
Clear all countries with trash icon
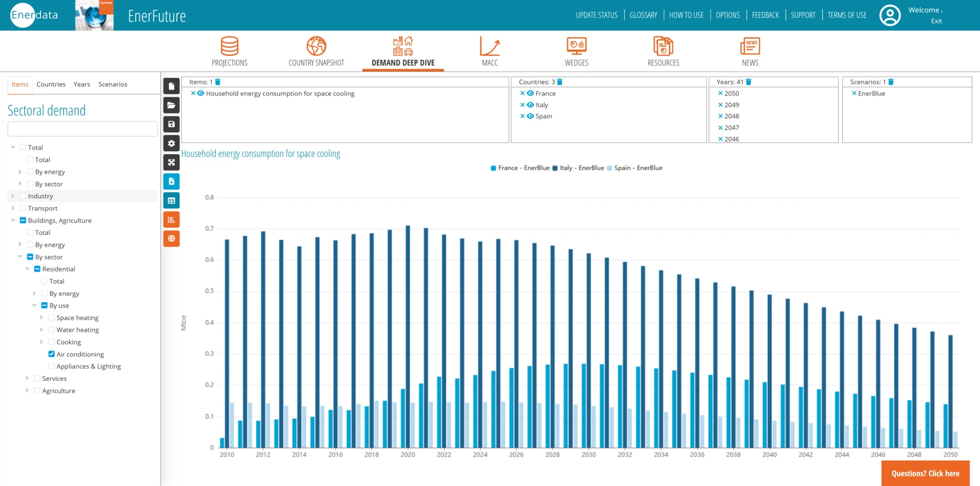[x=560, y=82]
